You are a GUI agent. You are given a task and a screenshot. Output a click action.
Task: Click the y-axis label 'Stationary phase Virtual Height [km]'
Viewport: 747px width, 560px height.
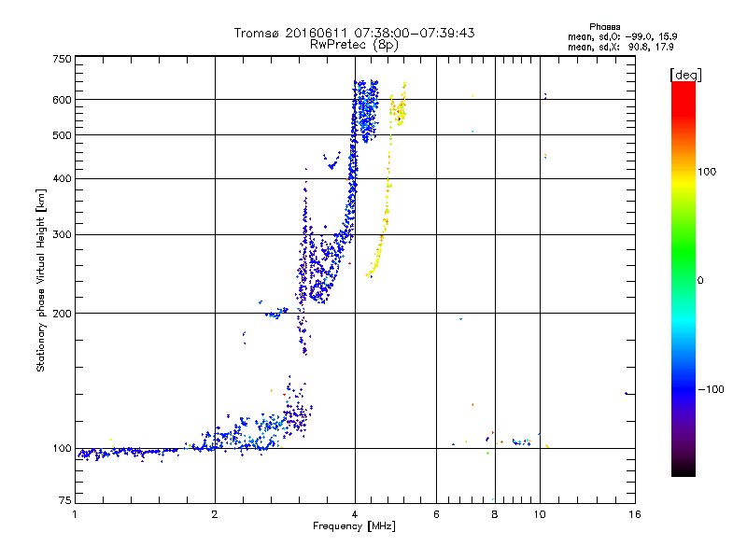[x=41, y=281]
